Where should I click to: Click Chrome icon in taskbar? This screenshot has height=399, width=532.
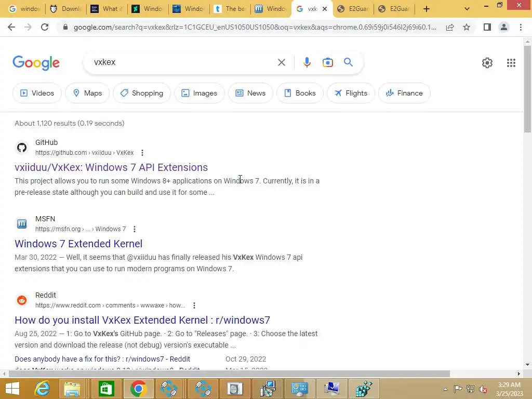[138, 389]
